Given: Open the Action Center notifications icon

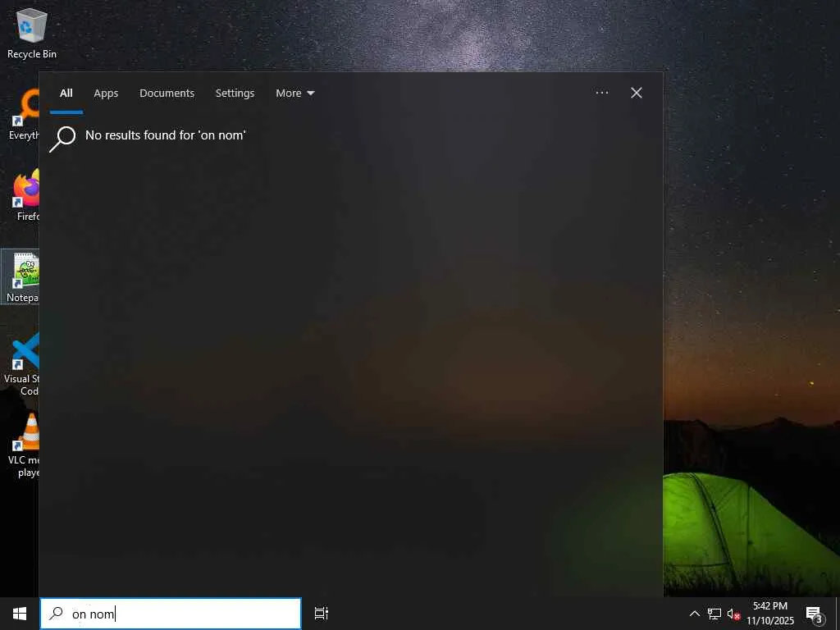Looking at the screenshot, I should [815, 614].
